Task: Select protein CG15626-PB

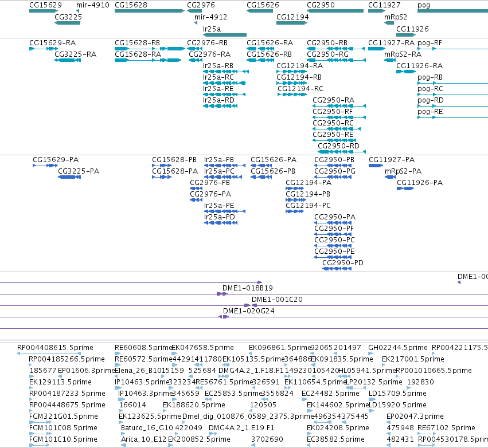Action: point(261,177)
